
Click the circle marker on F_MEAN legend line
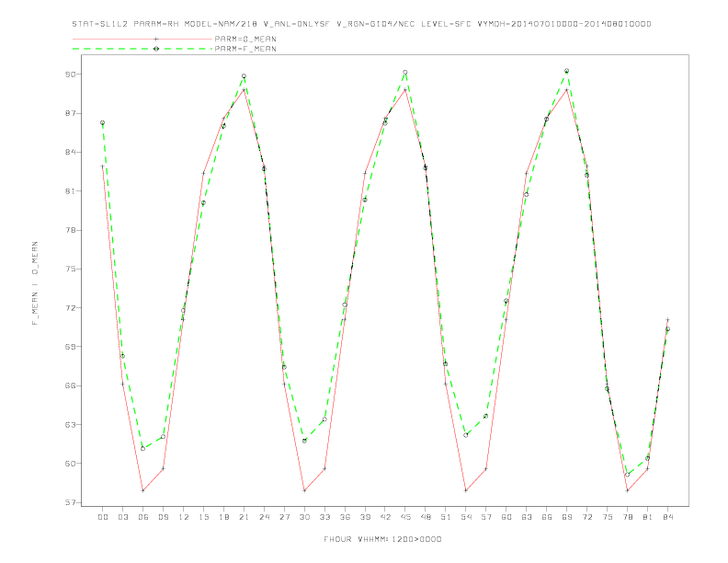156,49
